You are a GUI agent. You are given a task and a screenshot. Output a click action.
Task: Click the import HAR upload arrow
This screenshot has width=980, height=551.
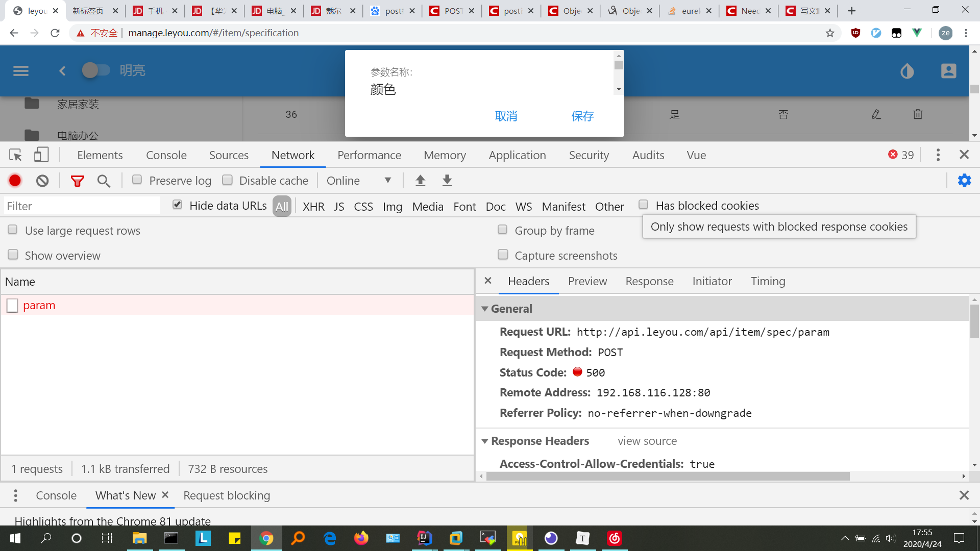pyautogui.click(x=420, y=181)
